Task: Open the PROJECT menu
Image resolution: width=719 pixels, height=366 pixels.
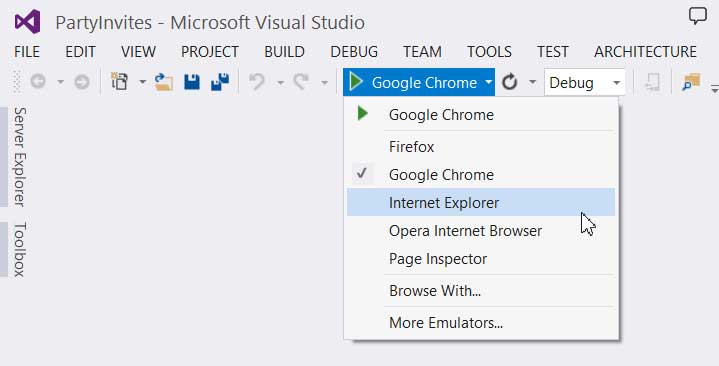Action: click(x=210, y=52)
